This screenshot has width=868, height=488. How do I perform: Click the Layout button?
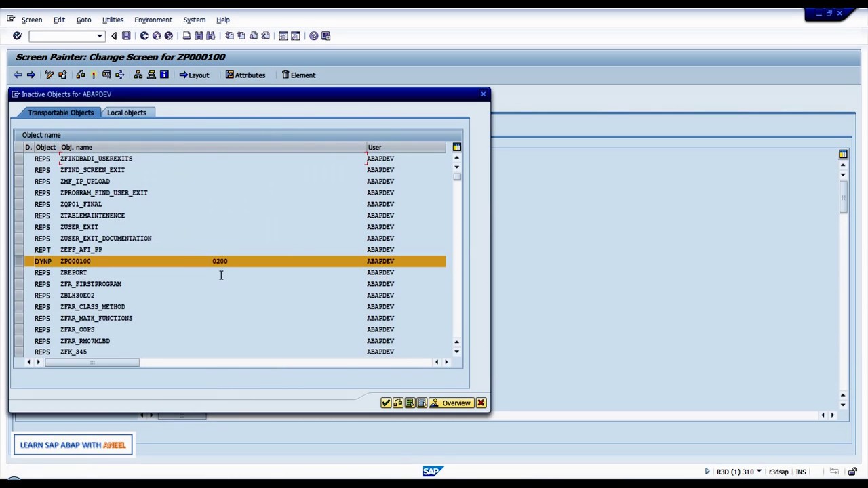pos(195,75)
